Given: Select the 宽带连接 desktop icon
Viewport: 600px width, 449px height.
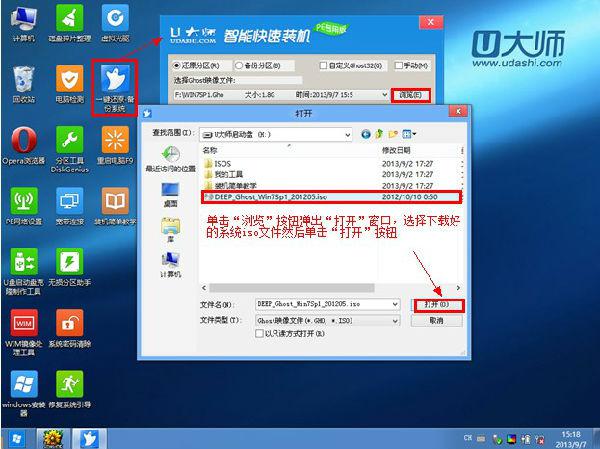Looking at the screenshot, I should 70,206.
